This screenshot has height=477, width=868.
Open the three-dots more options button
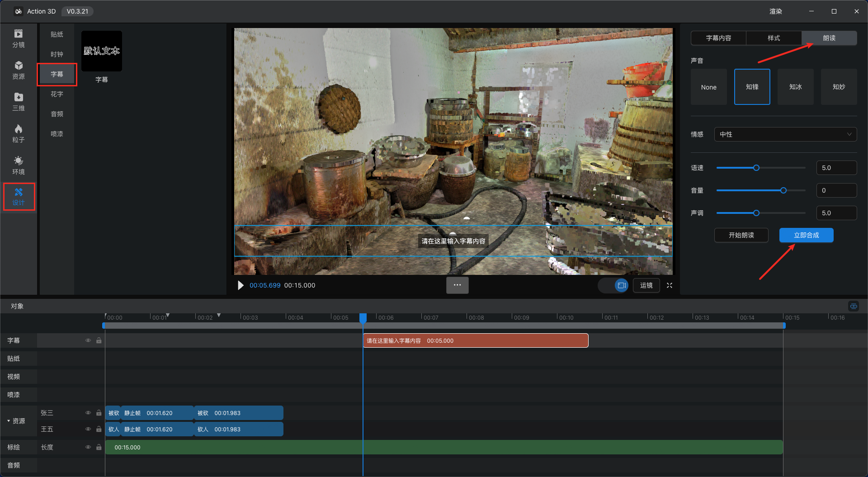coord(457,285)
